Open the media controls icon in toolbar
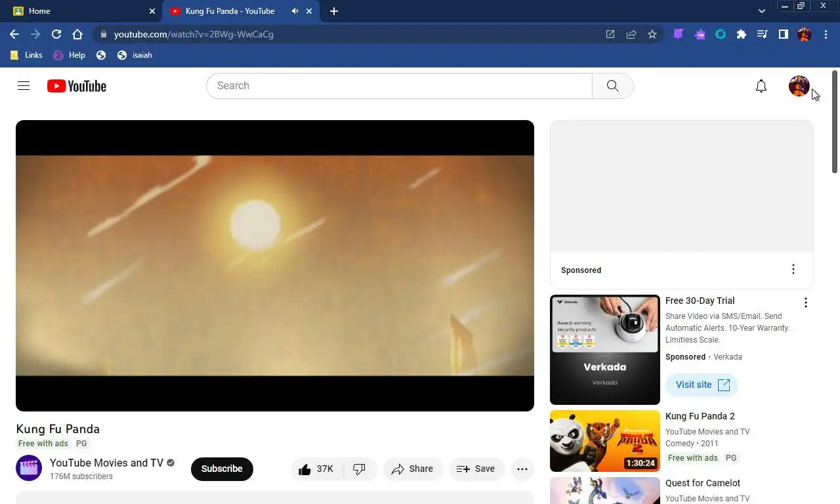Image resolution: width=840 pixels, height=504 pixels. (763, 34)
